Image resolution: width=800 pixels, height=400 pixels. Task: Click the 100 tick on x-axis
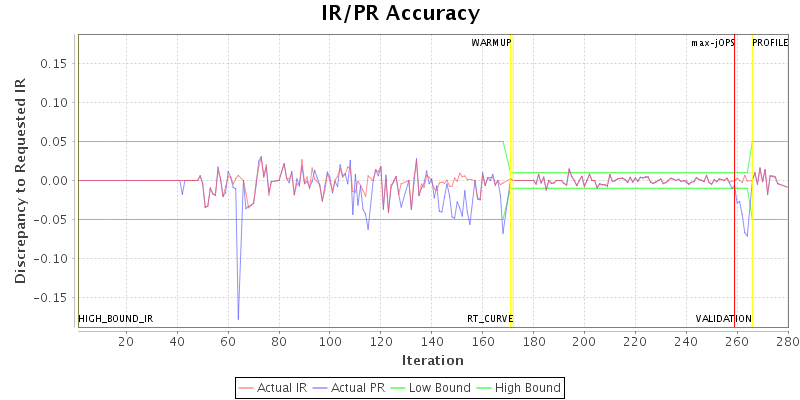(329, 342)
